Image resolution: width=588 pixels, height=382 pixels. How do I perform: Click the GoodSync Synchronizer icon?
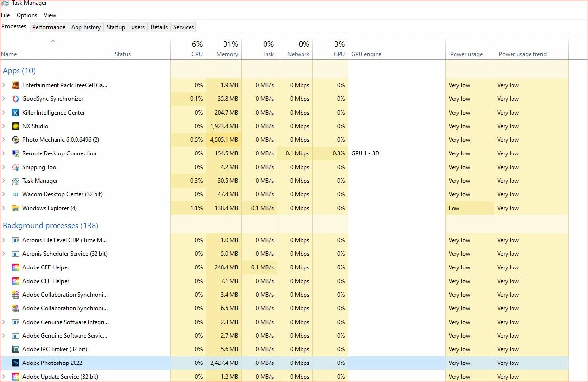coord(15,99)
